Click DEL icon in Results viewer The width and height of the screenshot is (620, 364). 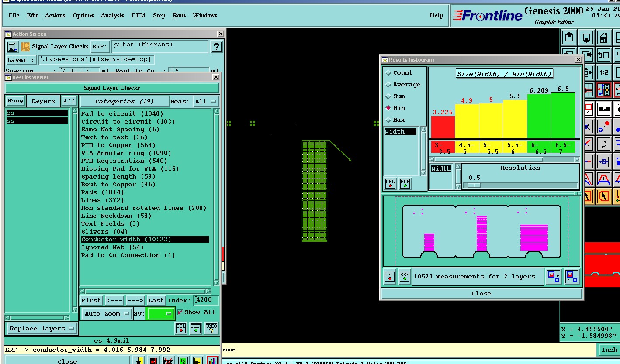(x=181, y=328)
